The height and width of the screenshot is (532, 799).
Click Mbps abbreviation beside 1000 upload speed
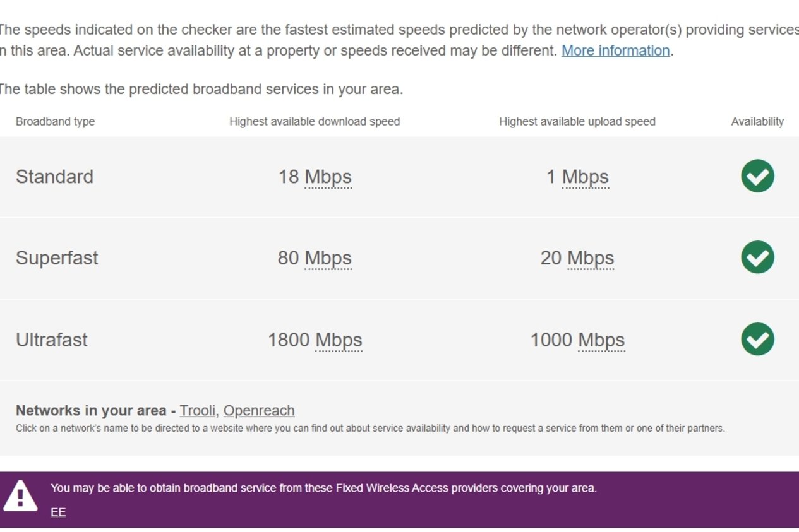click(601, 340)
